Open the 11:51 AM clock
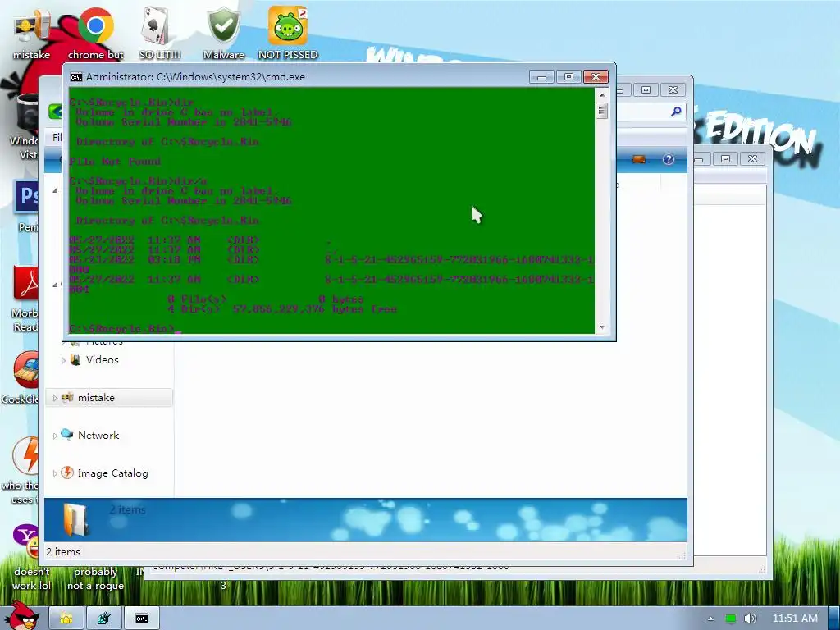Screen dimensions: 840x630 (x=795, y=619)
